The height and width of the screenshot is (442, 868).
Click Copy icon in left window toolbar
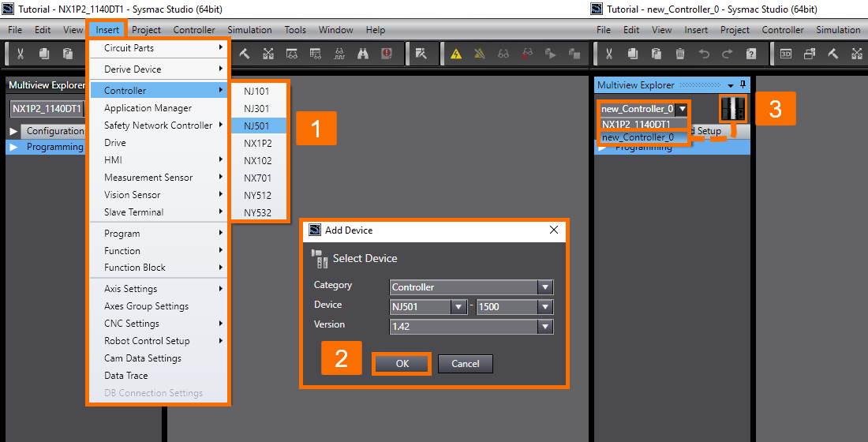pos(44,54)
